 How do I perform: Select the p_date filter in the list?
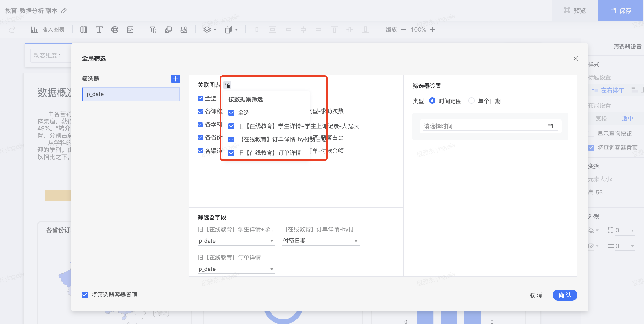(131, 94)
